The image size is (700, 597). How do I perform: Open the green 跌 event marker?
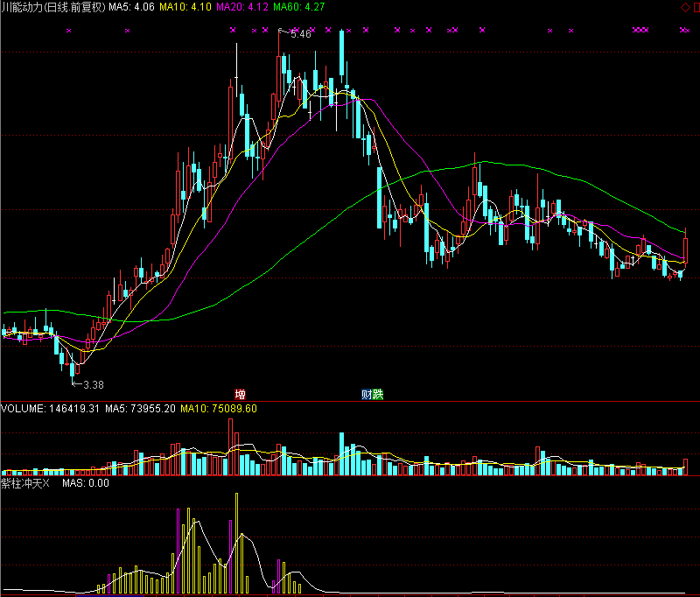(378, 394)
